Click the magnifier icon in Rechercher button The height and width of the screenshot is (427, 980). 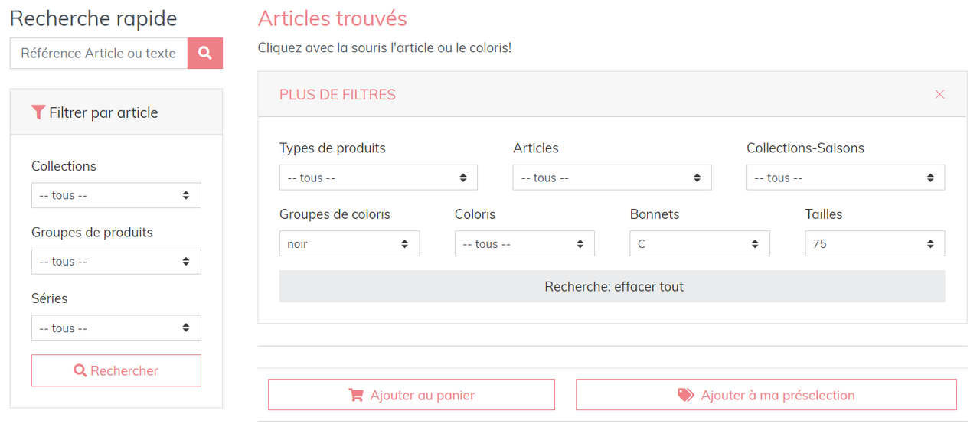(x=80, y=370)
